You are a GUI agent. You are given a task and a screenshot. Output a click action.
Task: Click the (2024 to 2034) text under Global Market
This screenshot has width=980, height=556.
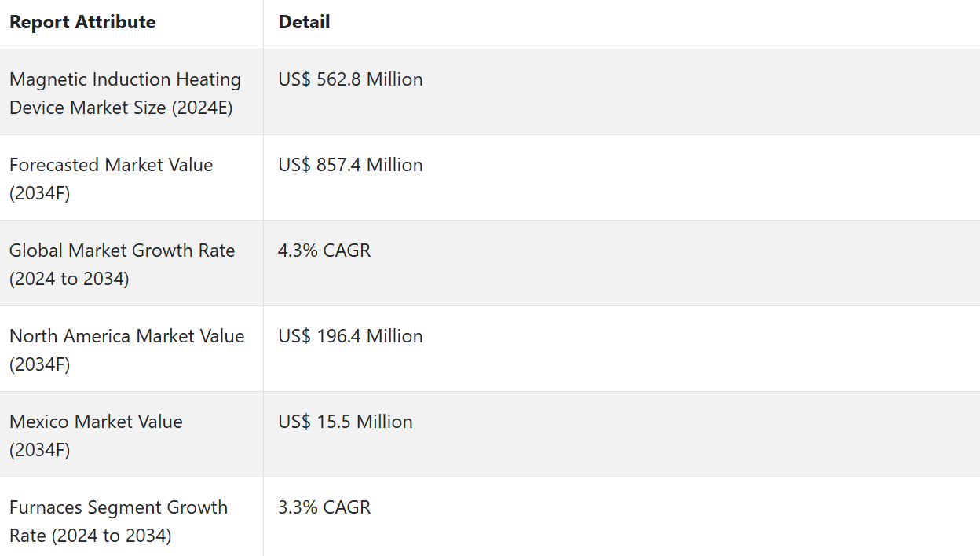pos(69,279)
